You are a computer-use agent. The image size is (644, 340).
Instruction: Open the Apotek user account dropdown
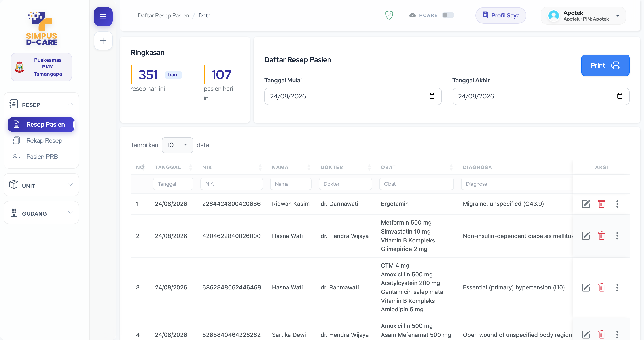(583, 15)
